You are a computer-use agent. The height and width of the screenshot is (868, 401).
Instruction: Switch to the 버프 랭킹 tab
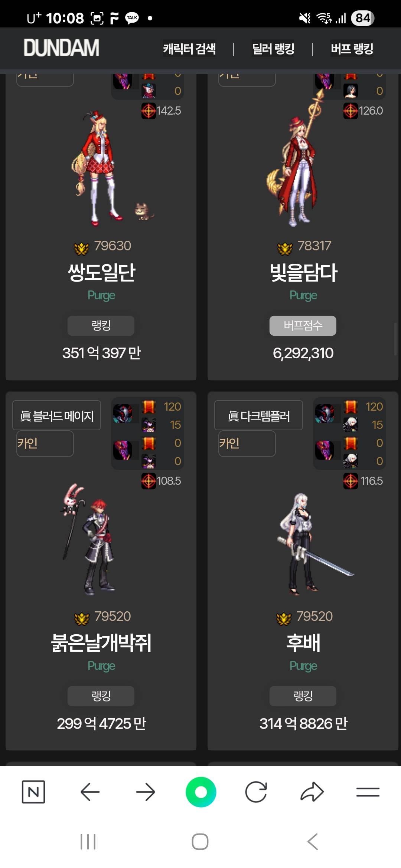[352, 49]
